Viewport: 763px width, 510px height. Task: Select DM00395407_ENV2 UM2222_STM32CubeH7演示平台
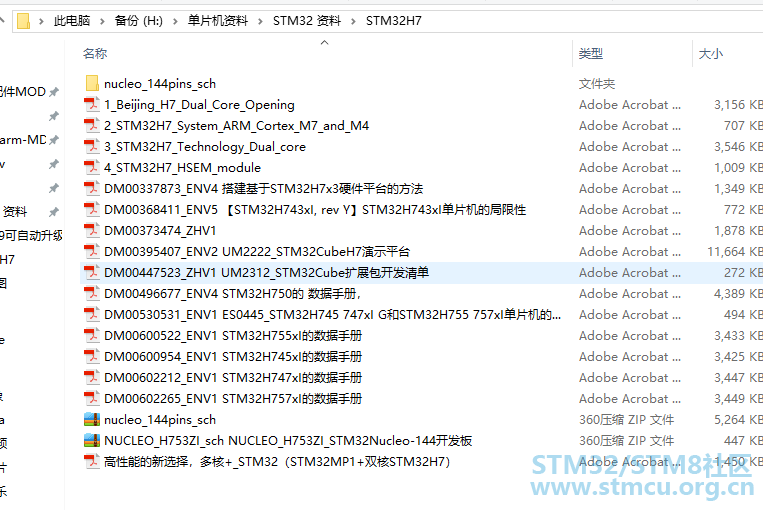pos(257,251)
